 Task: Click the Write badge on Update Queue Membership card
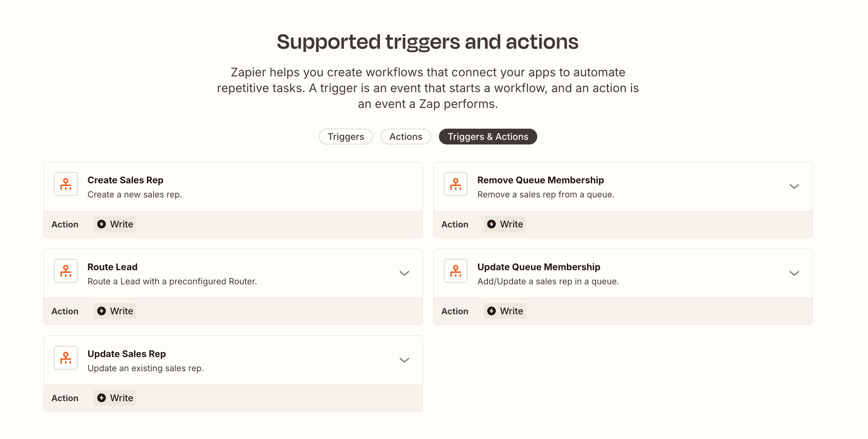tap(504, 311)
